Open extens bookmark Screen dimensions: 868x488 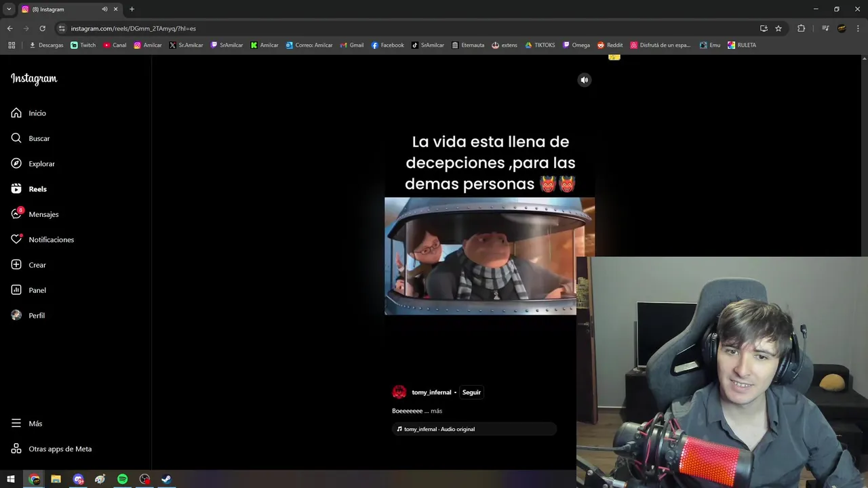[505, 45]
